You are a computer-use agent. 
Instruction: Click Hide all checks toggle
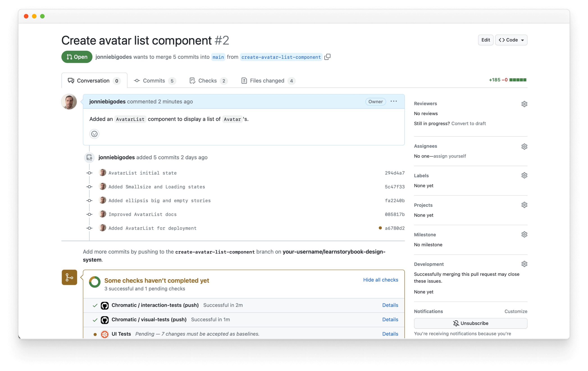(381, 280)
